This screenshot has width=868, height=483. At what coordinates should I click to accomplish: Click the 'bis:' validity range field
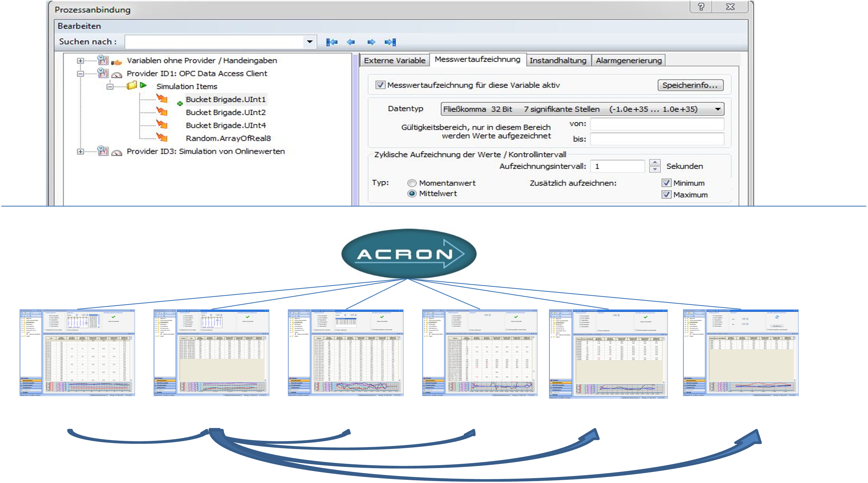pos(657,139)
